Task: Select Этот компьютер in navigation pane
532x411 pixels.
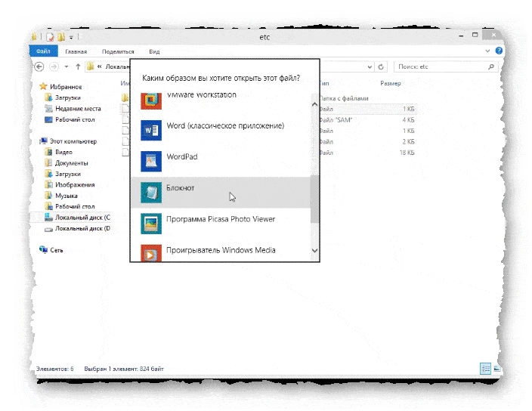Action: (x=73, y=141)
